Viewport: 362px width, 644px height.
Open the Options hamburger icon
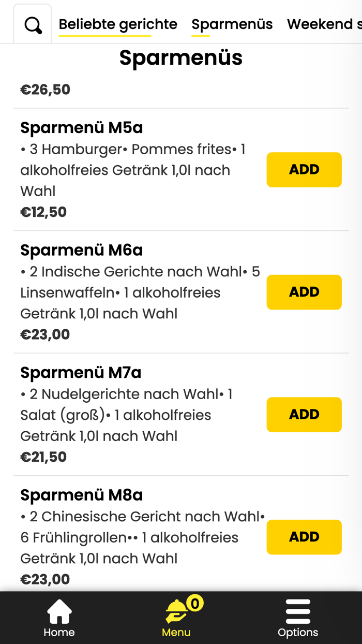pos(298,612)
